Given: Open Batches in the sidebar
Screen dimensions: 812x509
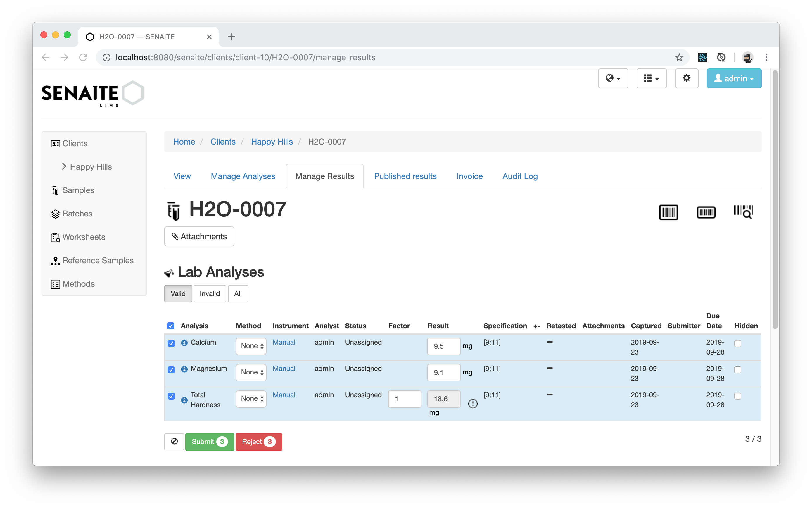Looking at the screenshot, I should pyautogui.click(x=71, y=214).
